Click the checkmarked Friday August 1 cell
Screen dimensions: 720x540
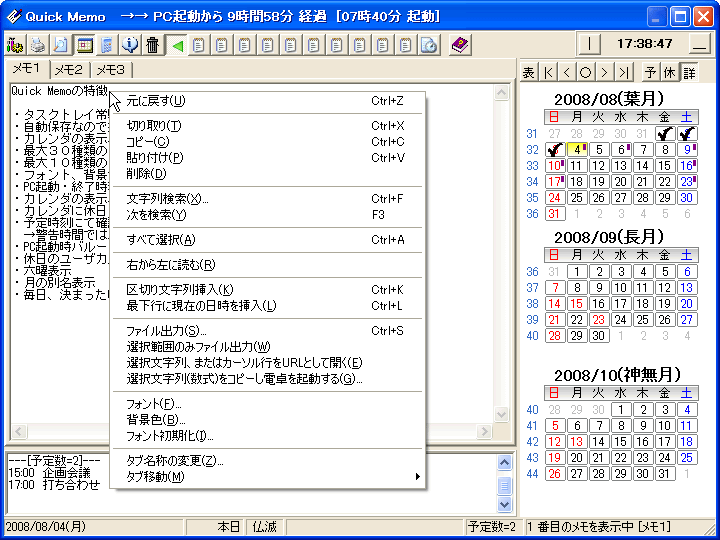click(664, 134)
